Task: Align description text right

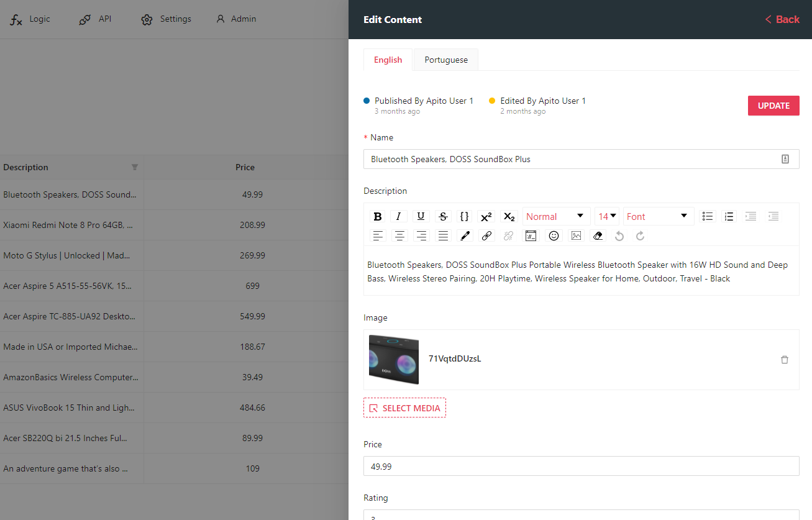Action: (421, 235)
